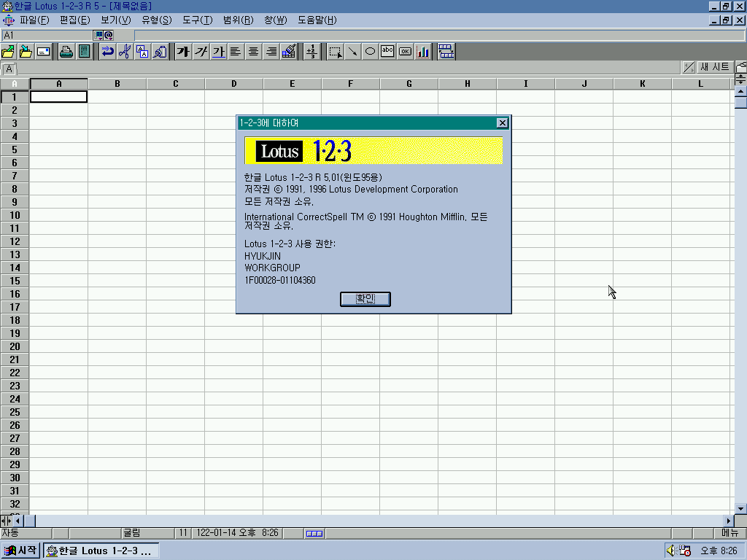Click 굴림 font selector in status bar
747x560 pixels.
click(x=147, y=533)
